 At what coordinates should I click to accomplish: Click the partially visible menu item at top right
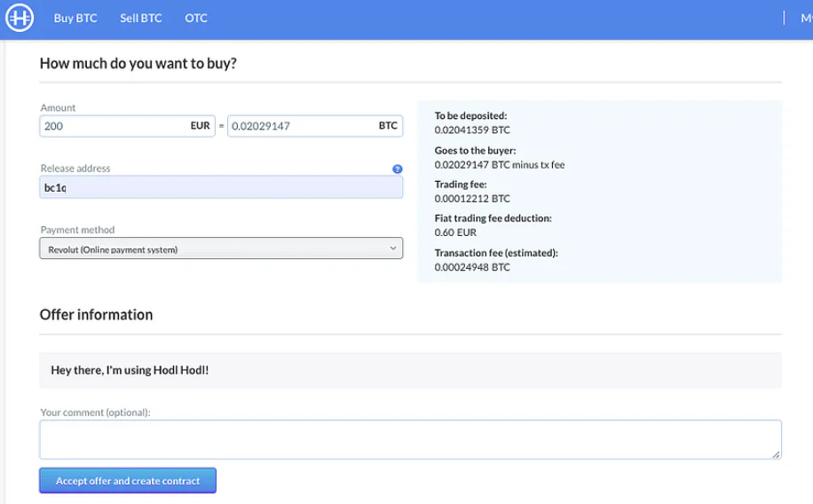coord(807,18)
